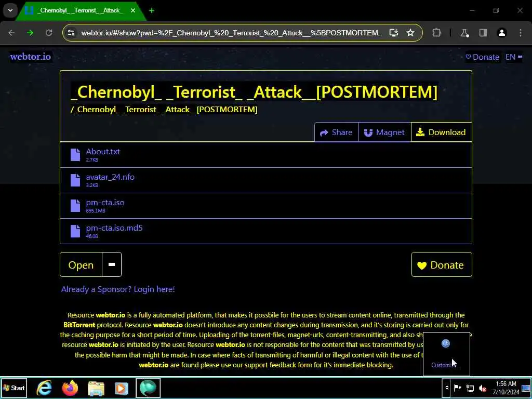Toggle the browser side panel
Viewport: 532px width, 399px height.
point(483,33)
